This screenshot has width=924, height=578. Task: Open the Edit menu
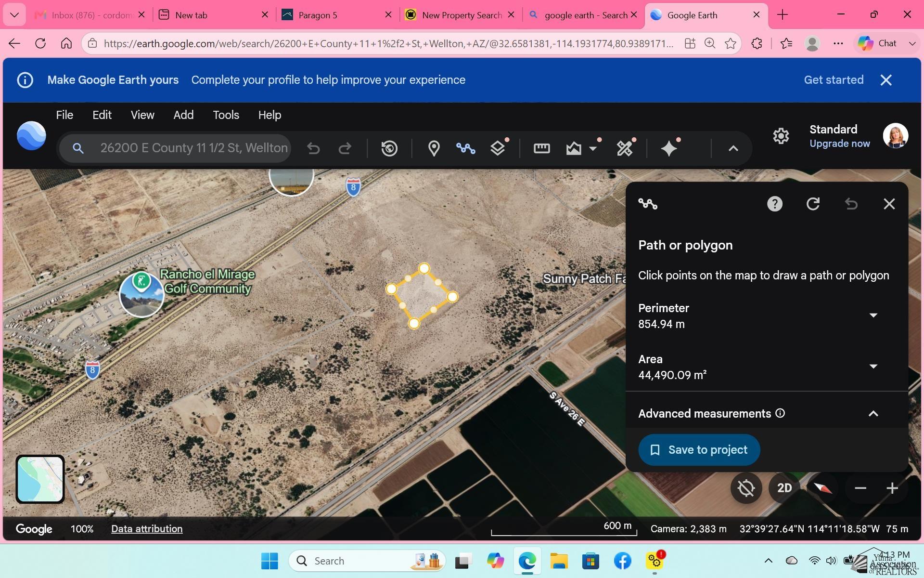(102, 115)
